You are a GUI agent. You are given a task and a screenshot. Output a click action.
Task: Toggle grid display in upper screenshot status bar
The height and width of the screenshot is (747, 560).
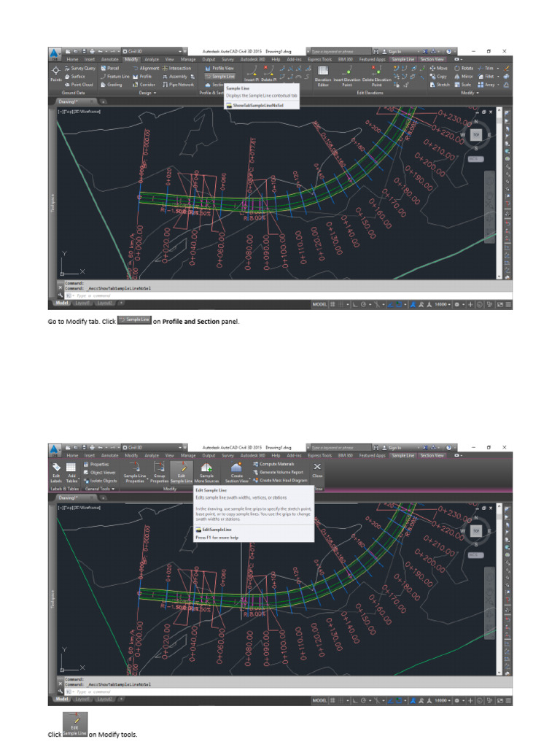point(332,304)
